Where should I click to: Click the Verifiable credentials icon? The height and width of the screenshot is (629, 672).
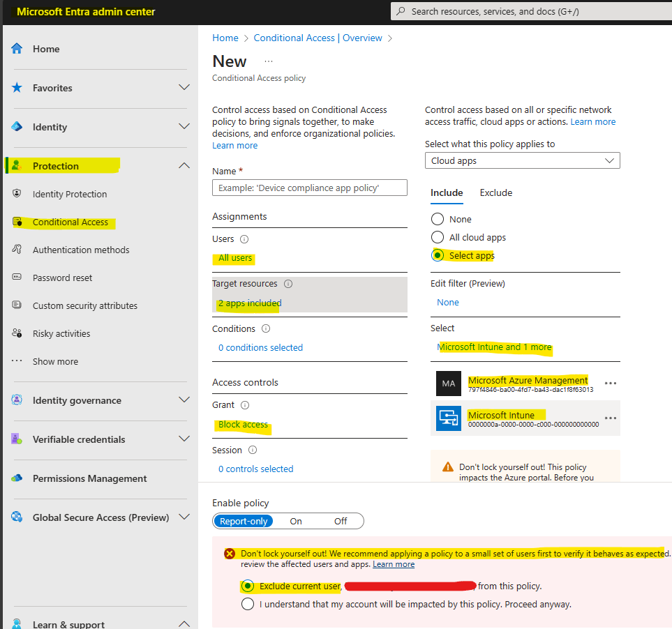[17, 439]
